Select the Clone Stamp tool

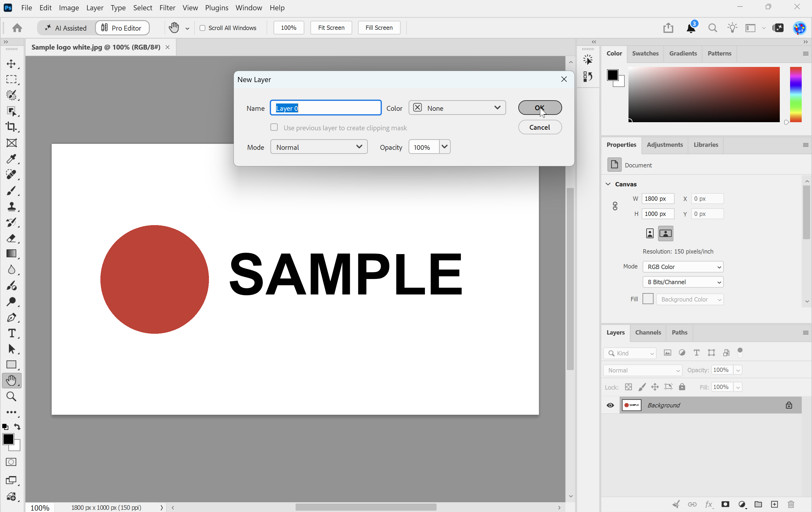[x=11, y=206]
